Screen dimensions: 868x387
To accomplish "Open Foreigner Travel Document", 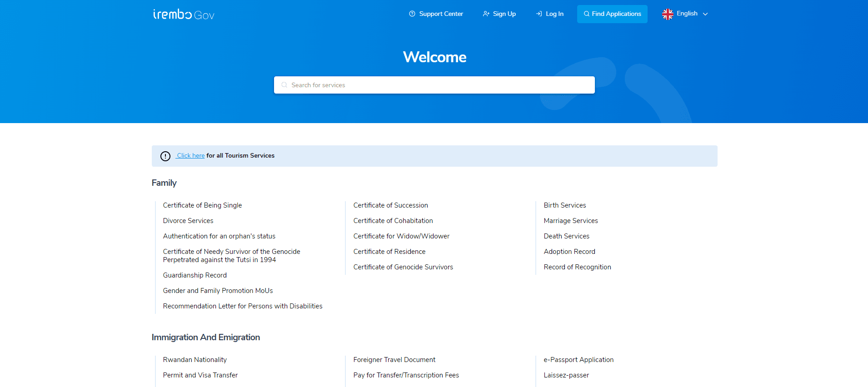I will point(394,360).
